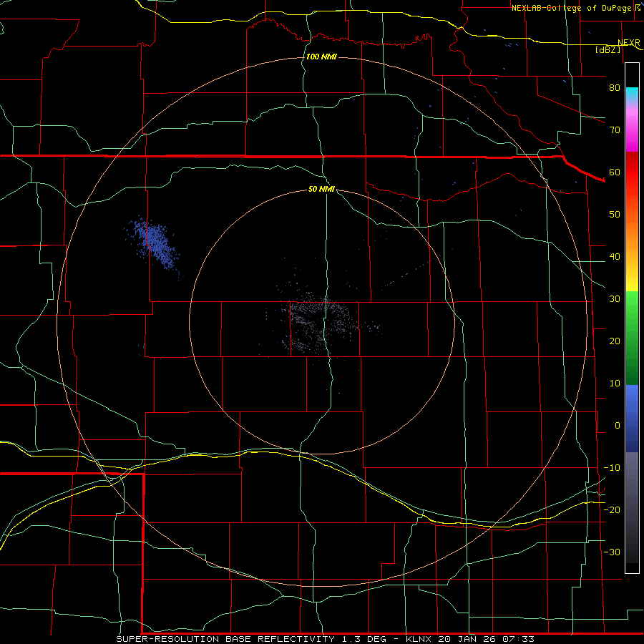Click the 70 value on the dBZ scale
644x644 pixels.
(x=615, y=130)
